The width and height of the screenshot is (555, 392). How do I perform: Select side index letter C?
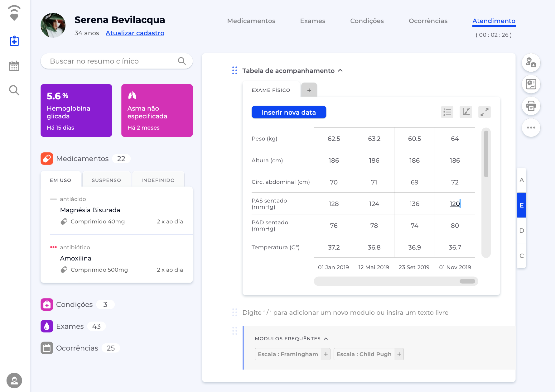point(522,256)
